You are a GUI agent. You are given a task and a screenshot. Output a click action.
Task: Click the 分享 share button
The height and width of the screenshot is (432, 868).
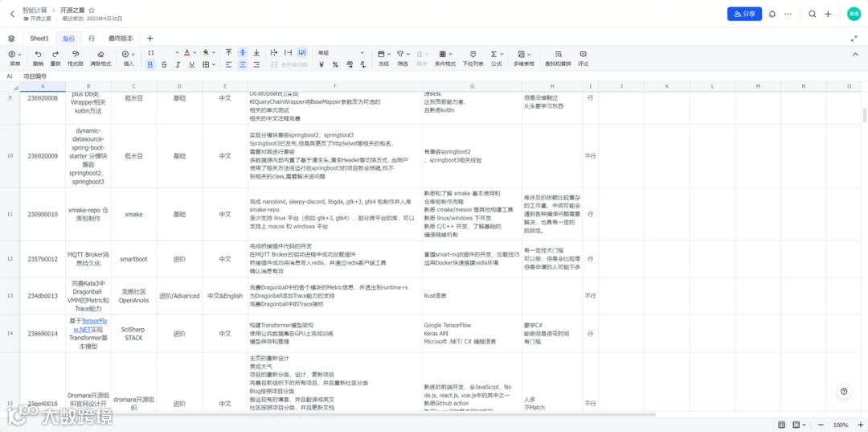tap(744, 14)
